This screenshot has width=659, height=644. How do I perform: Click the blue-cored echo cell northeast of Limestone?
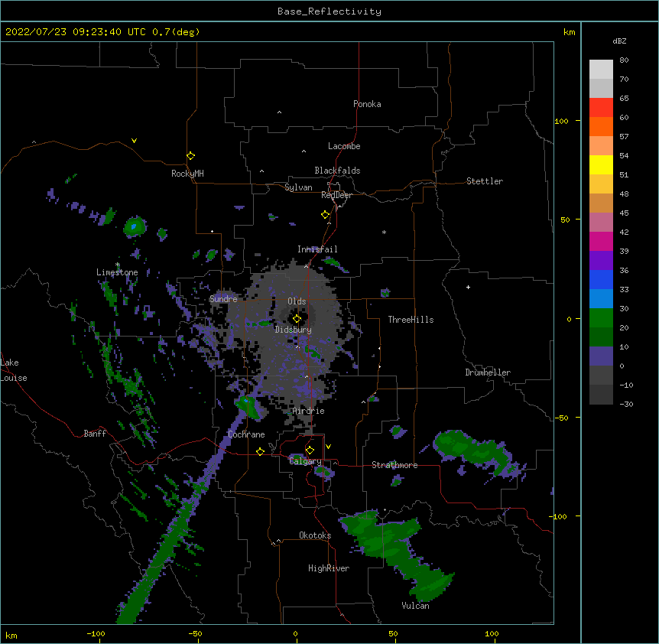tap(135, 226)
